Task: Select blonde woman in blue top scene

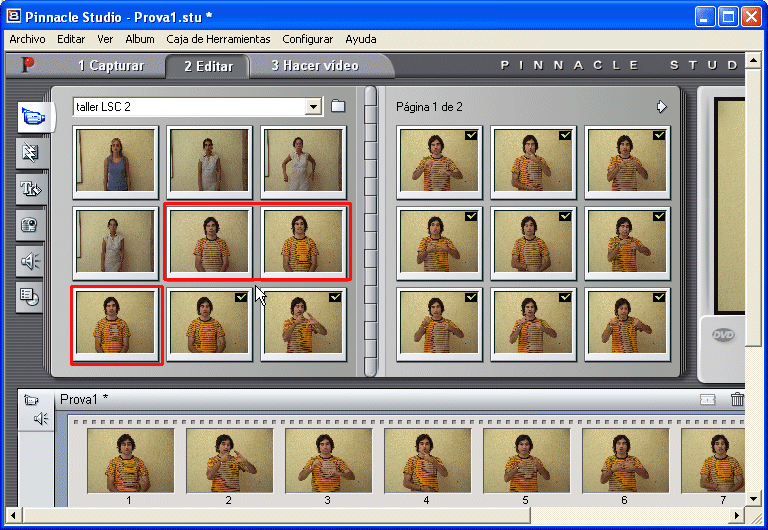Action: click(x=115, y=162)
